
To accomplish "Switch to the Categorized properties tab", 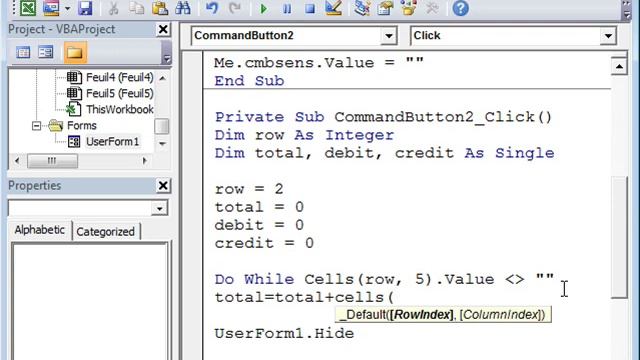I will tap(105, 231).
